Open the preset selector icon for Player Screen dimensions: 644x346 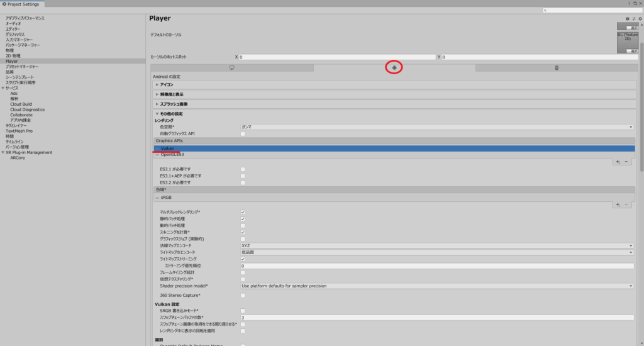point(633,19)
